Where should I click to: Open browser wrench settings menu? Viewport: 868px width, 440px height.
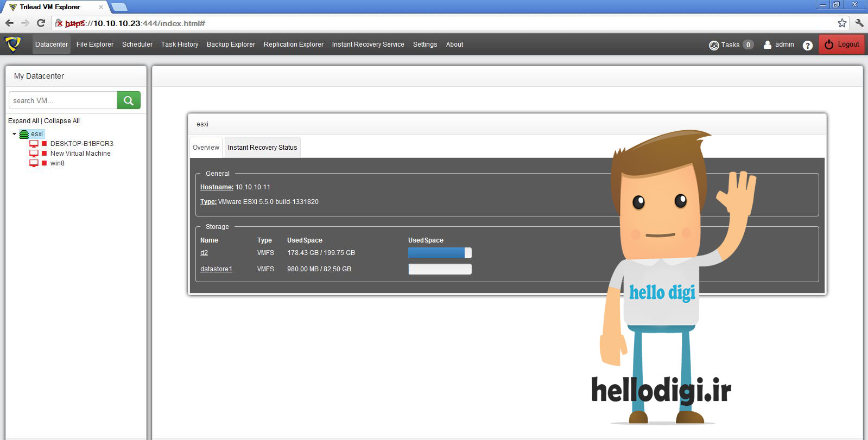[859, 23]
